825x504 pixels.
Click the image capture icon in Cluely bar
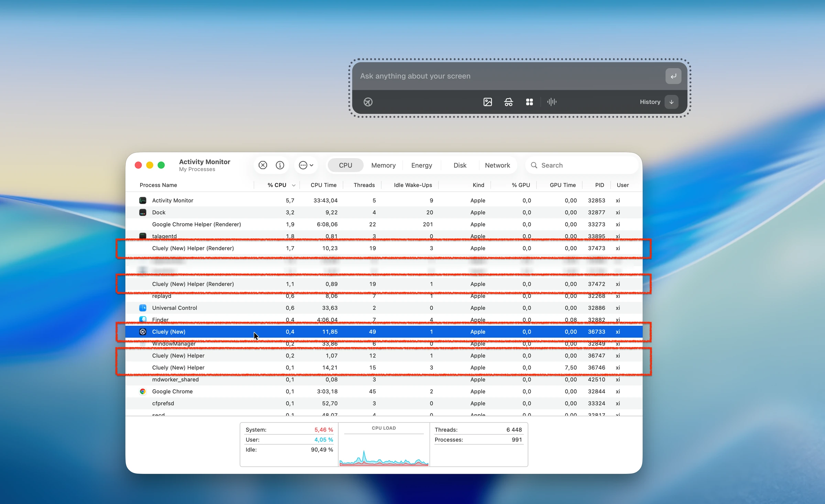[x=487, y=102]
